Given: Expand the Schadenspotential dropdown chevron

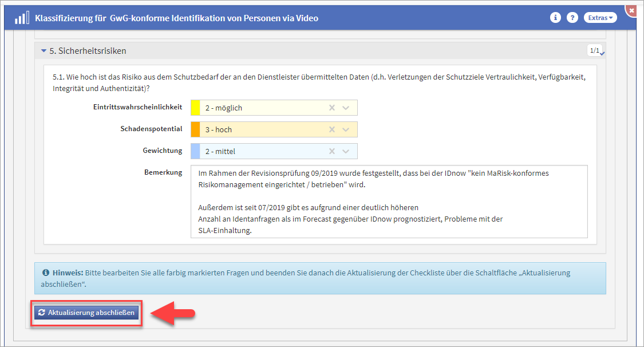Looking at the screenshot, I should [346, 129].
